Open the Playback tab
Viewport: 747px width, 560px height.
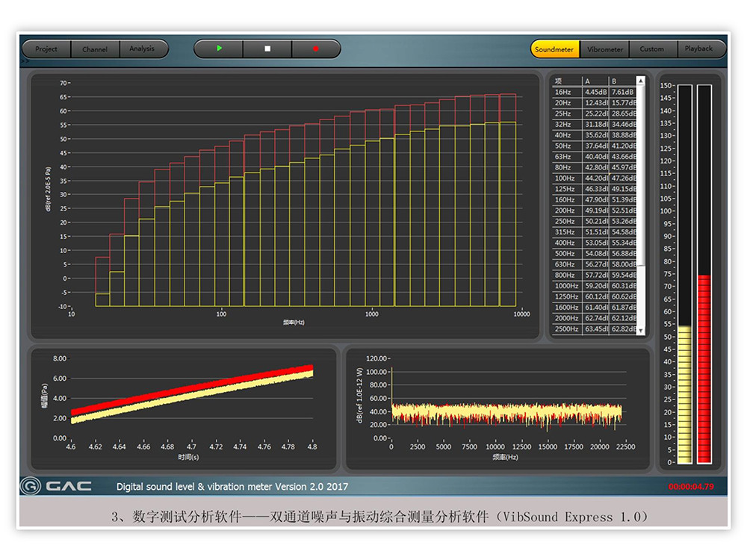699,49
